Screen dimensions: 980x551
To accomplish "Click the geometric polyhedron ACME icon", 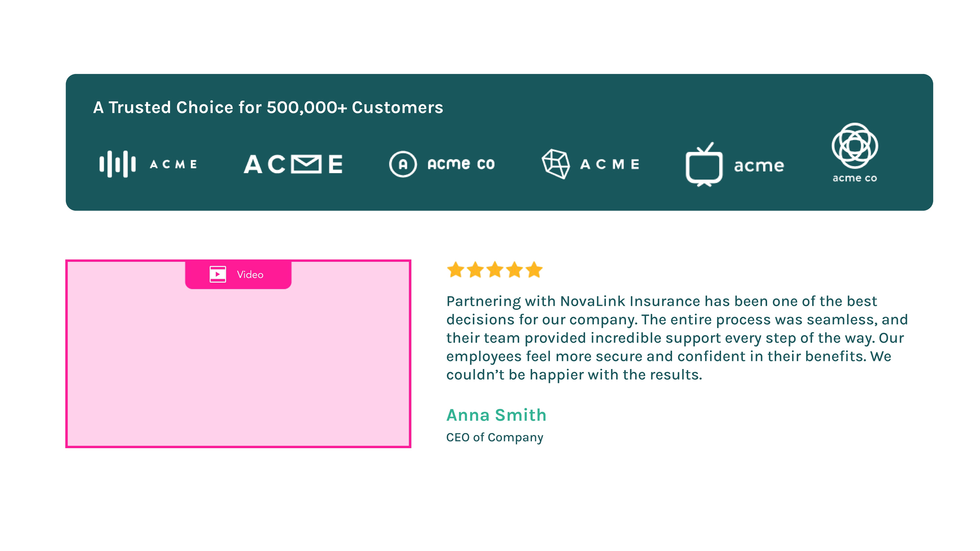I will click(x=556, y=164).
